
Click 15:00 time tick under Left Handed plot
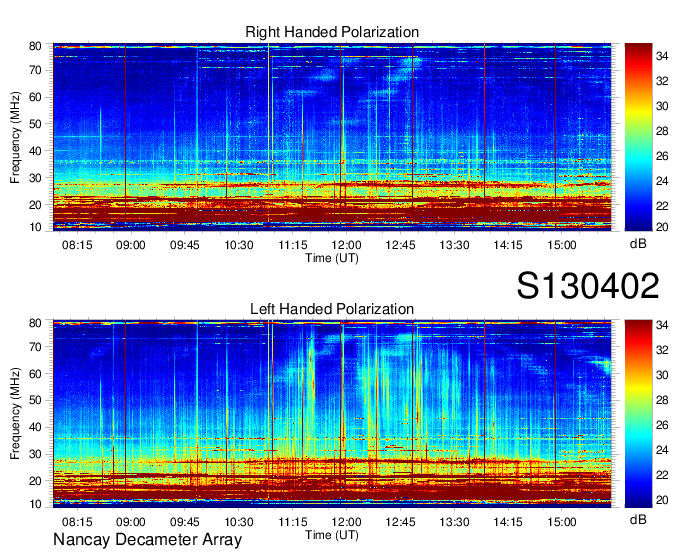click(562, 522)
